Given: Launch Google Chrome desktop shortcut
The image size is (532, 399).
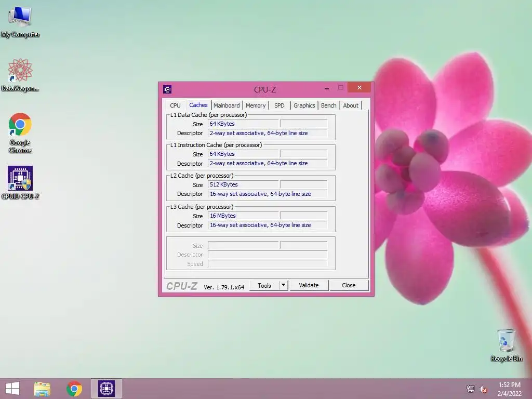Looking at the screenshot, I should tap(20, 132).
